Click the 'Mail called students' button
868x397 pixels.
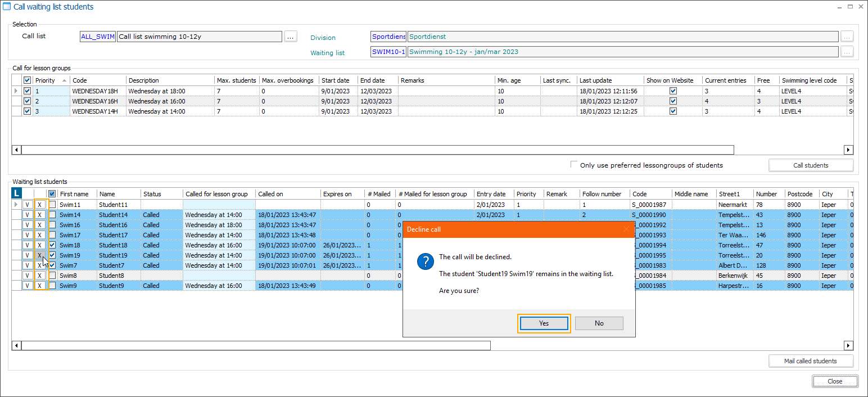click(x=811, y=360)
